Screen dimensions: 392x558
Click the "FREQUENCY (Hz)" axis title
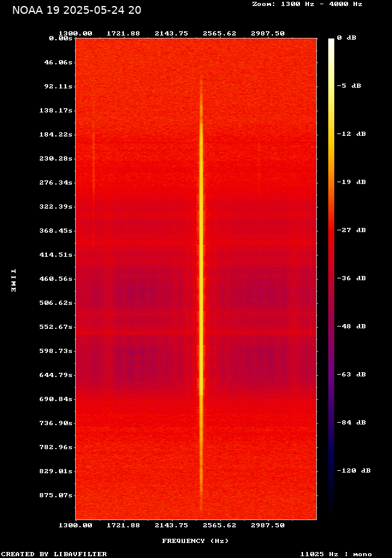195,541
